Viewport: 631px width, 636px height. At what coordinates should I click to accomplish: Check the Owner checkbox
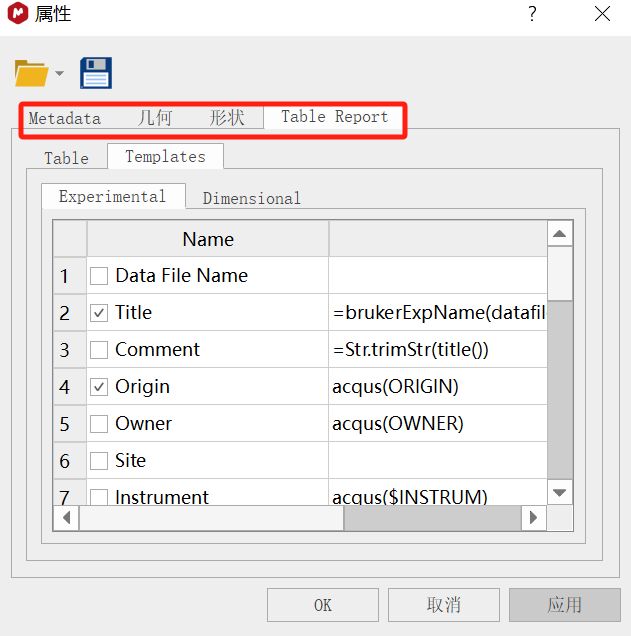coord(99,424)
